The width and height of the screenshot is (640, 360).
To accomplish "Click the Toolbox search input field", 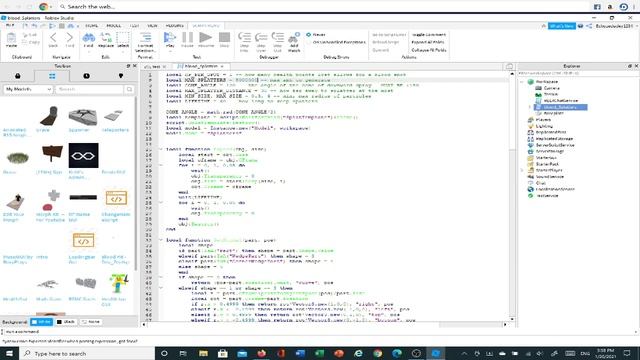I will (x=90, y=89).
